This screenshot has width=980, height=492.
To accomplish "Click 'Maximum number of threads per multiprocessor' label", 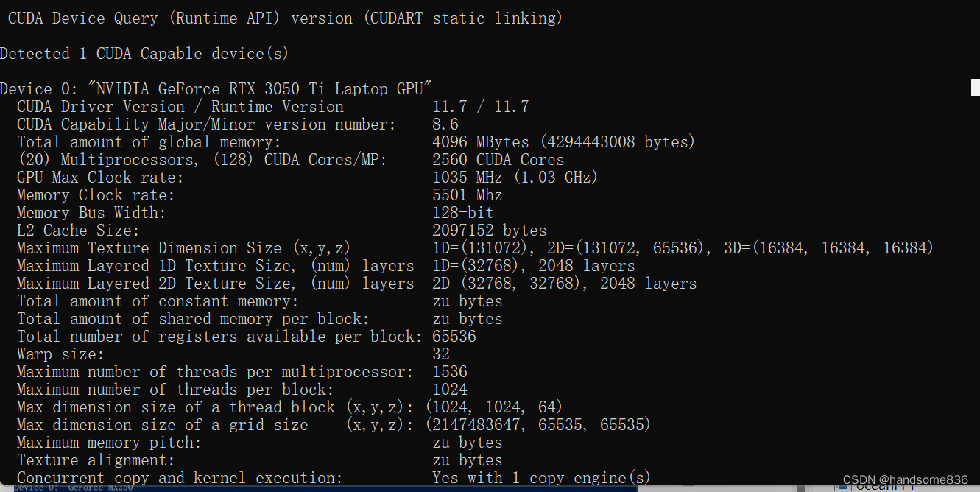I will [215, 372].
